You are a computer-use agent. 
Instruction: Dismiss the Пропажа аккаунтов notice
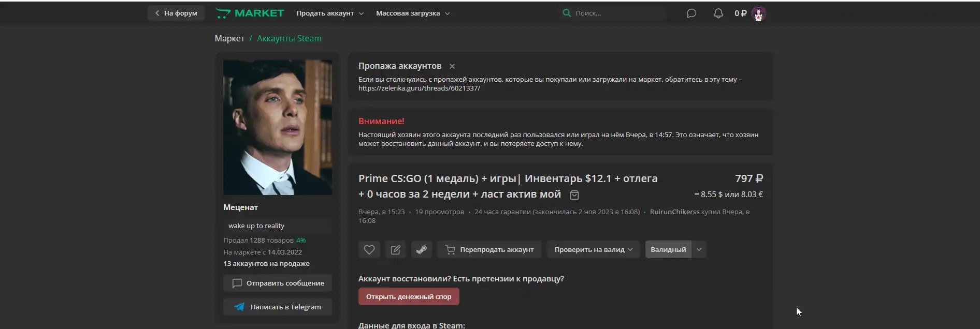click(452, 66)
